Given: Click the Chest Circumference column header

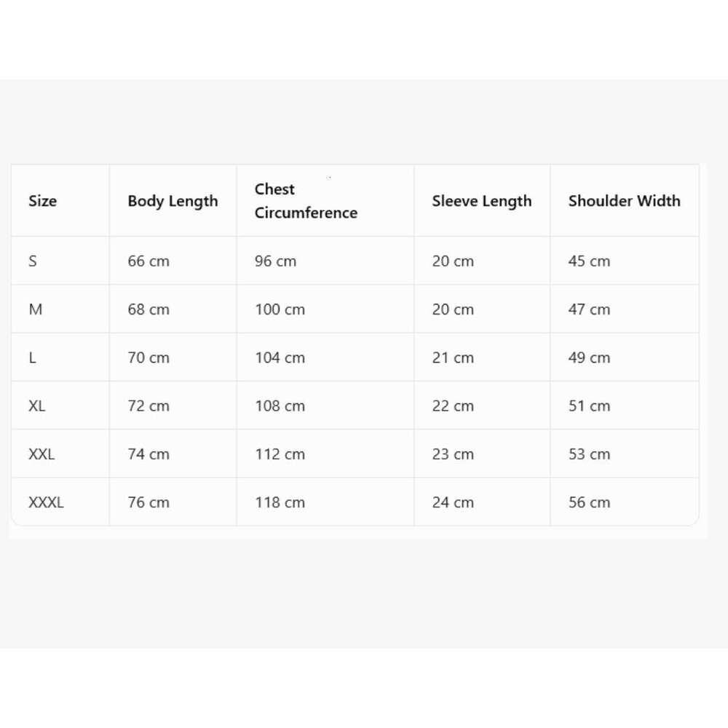Looking at the screenshot, I should (x=306, y=201).
